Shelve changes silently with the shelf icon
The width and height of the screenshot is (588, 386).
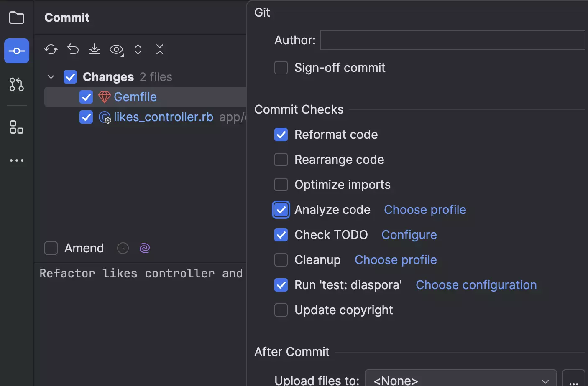tap(95, 49)
